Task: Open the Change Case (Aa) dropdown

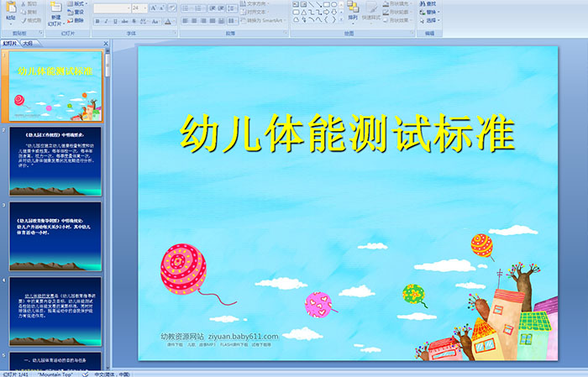Action: (x=155, y=21)
